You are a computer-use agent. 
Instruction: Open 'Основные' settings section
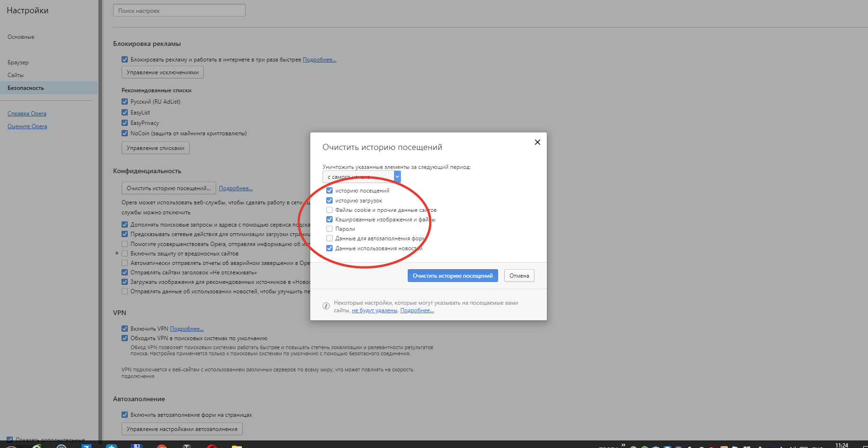(21, 37)
